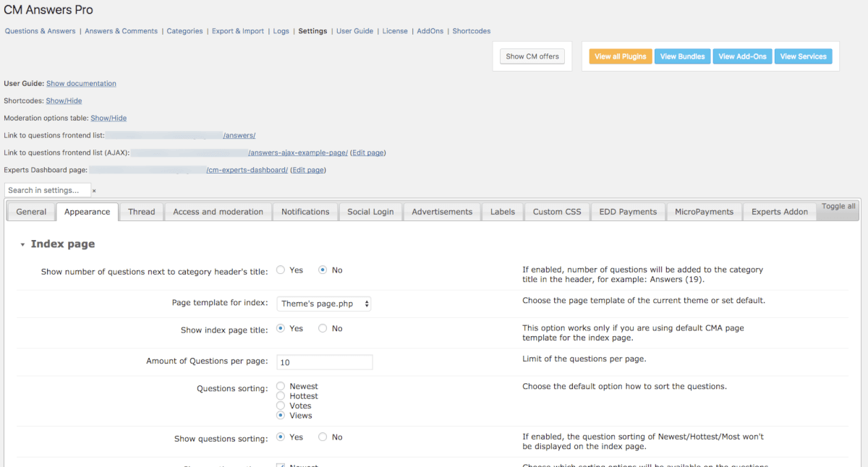Open the Custom CSS tab
The height and width of the screenshot is (467, 868).
(557, 212)
